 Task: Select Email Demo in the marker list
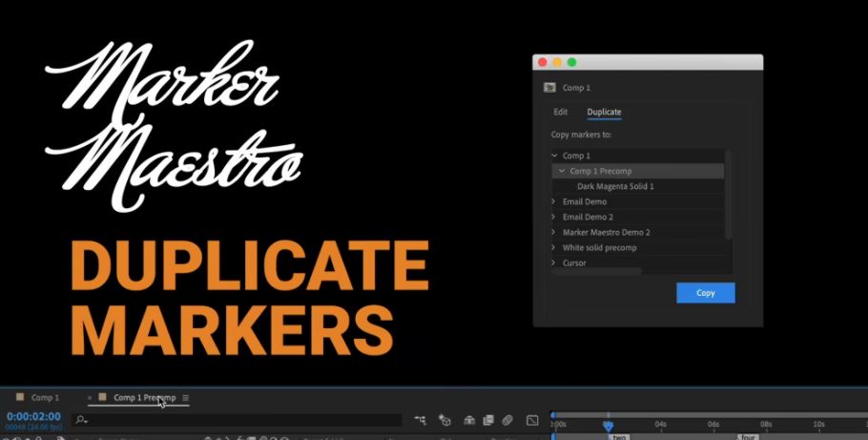(585, 201)
